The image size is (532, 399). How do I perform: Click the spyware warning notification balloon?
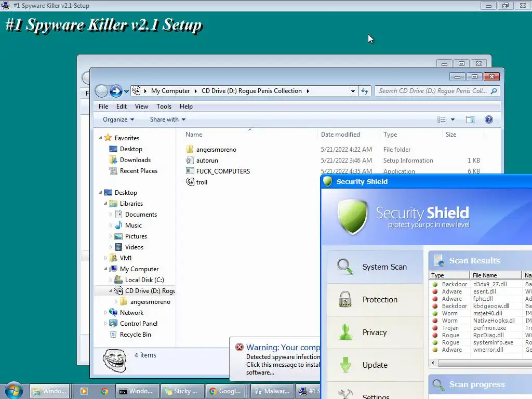pos(275,359)
